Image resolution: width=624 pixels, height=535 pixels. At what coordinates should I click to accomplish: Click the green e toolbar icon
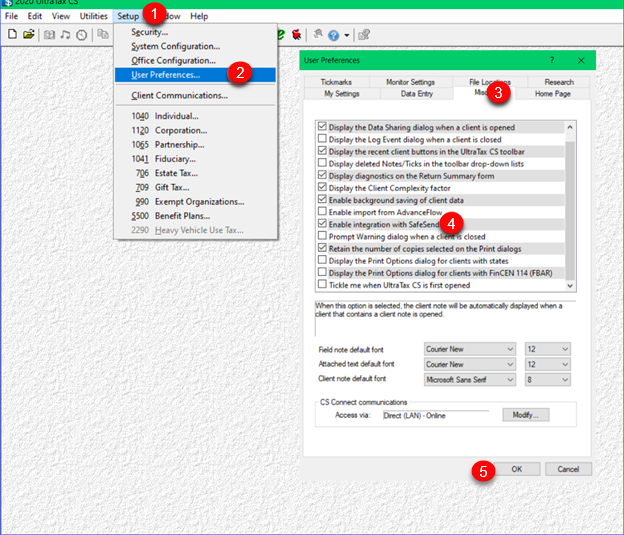click(281, 35)
